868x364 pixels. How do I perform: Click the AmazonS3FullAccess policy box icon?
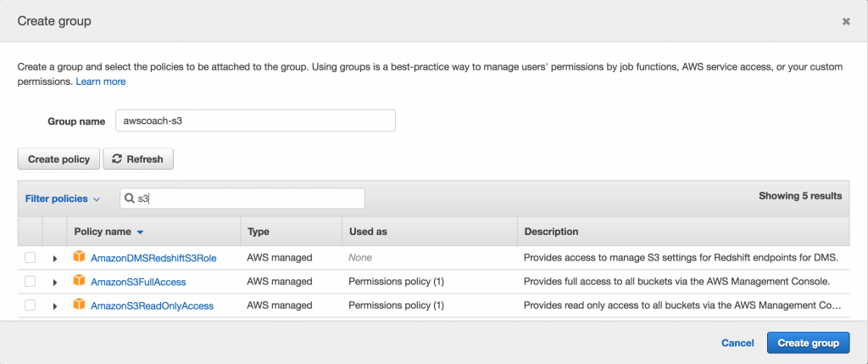[79, 281]
